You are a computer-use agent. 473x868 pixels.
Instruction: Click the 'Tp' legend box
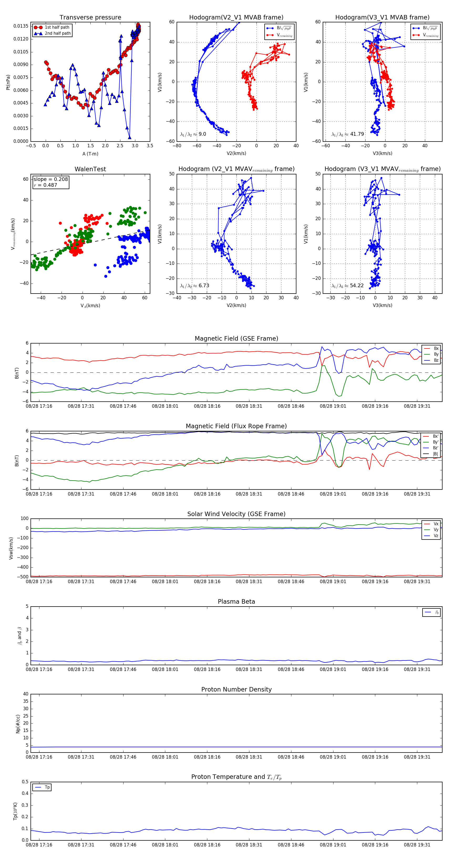(42, 788)
